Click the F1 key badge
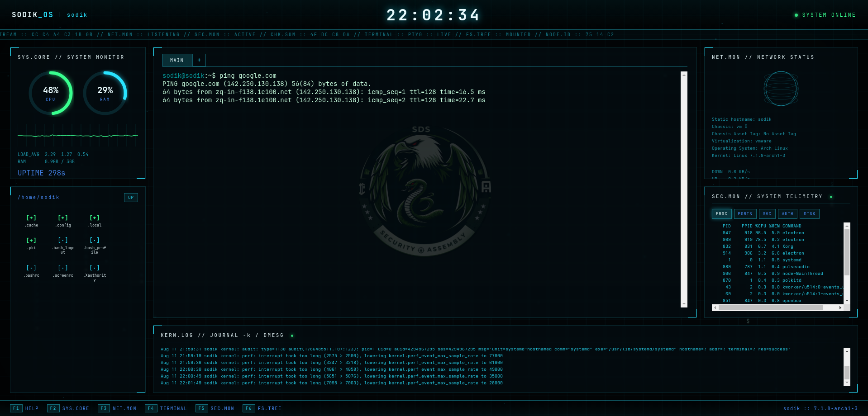The image size is (868, 416). click(x=16, y=408)
